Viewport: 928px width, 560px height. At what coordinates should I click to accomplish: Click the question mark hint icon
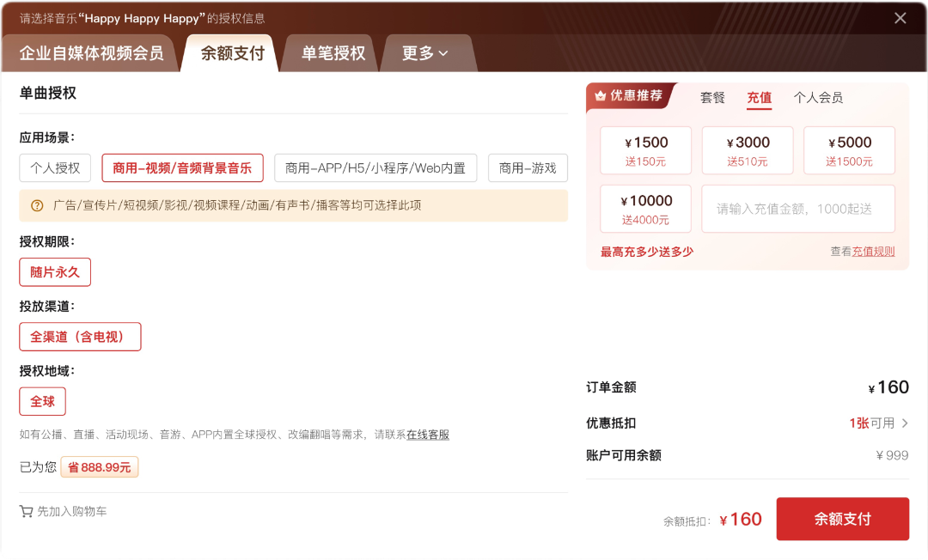tap(37, 206)
